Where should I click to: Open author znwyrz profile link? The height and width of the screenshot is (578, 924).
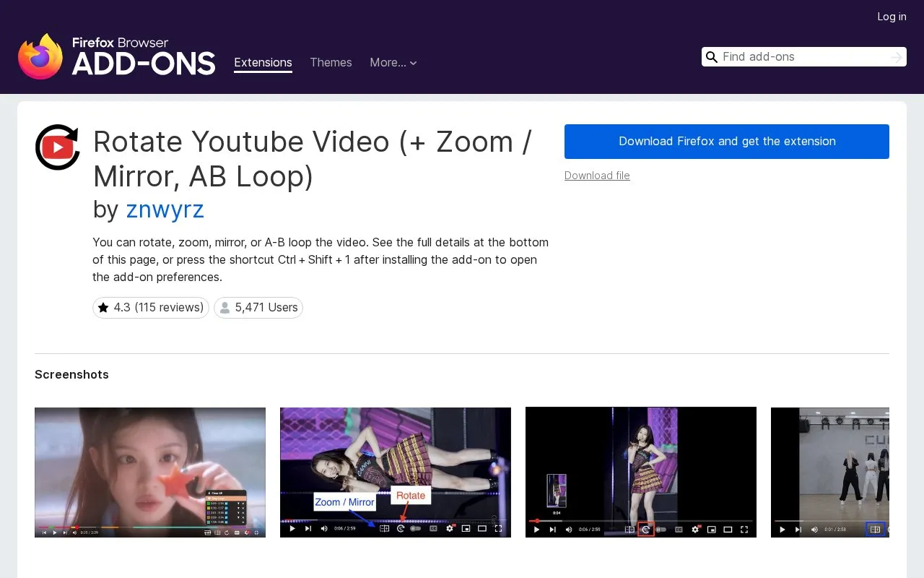(165, 210)
